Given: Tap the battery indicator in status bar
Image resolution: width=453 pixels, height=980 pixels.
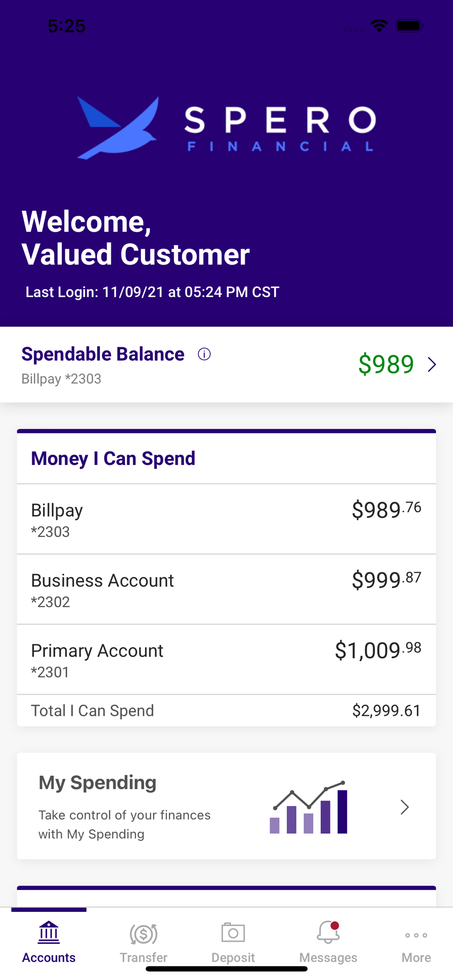Looking at the screenshot, I should (x=410, y=25).
